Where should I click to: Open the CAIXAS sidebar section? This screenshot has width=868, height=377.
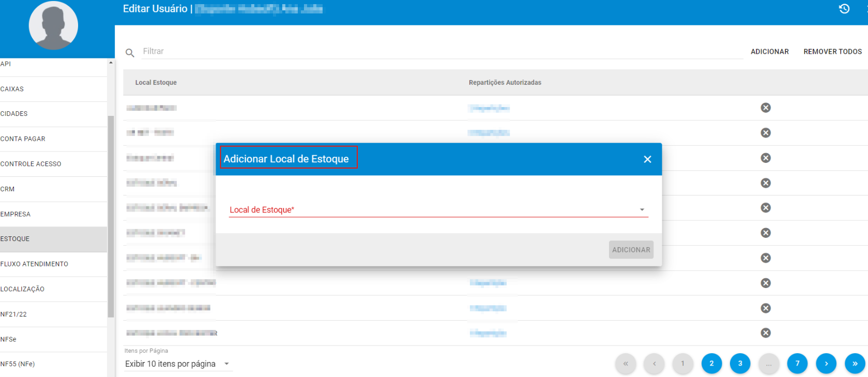pos(53,89)
